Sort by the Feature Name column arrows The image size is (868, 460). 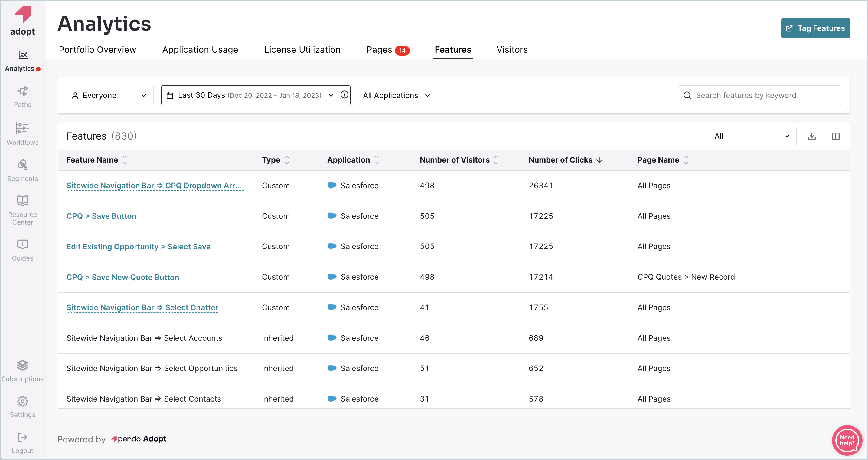pos(125,160)
